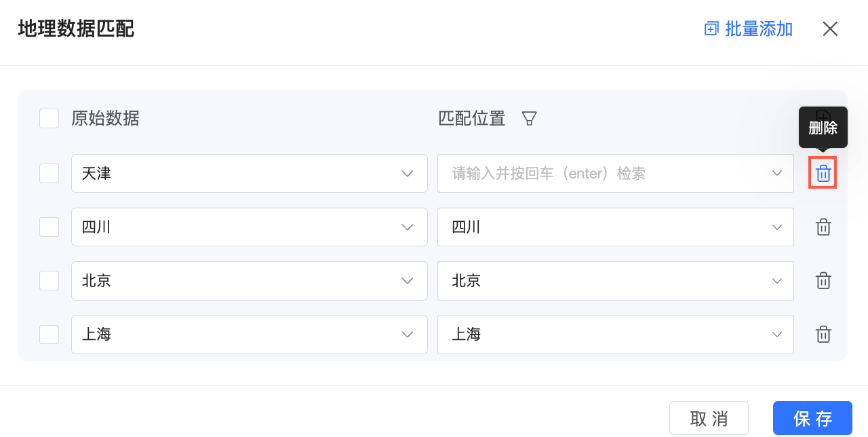The width and height of the screenshot is (868, 437).
Task: Click the 取消 cancel button
Action: (x=709, y=419)
